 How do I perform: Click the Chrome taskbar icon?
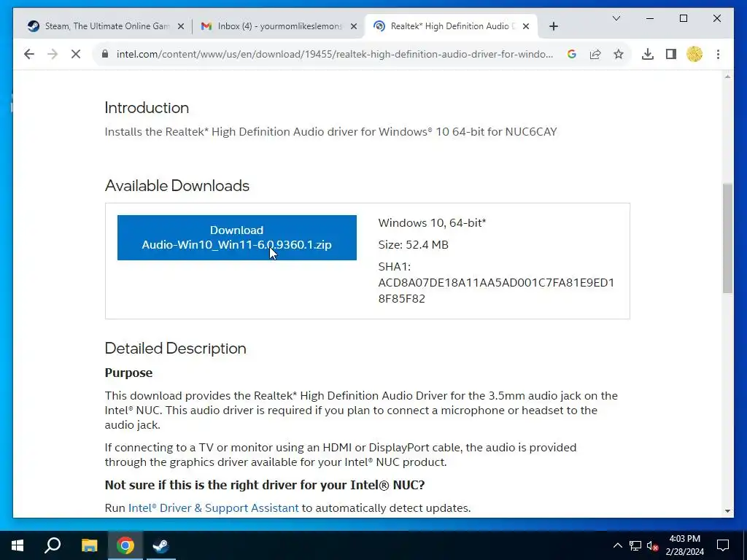125,545
